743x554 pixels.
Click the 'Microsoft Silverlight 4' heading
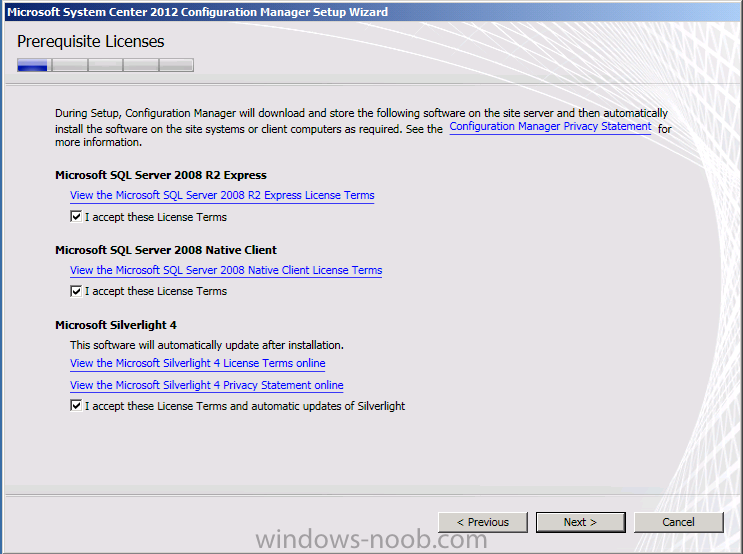[116, 325]
